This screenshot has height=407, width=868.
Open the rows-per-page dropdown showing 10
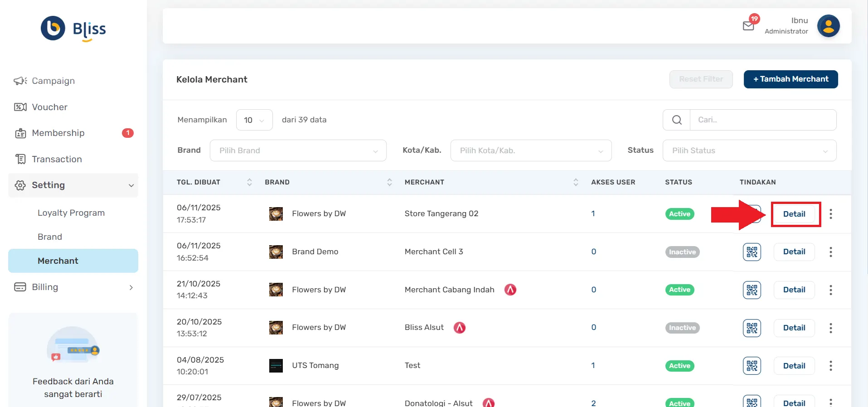(x=254, y=120)
